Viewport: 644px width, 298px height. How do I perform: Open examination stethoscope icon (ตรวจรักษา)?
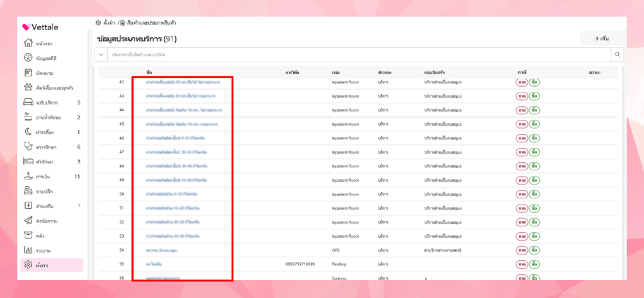click(28, 147)
